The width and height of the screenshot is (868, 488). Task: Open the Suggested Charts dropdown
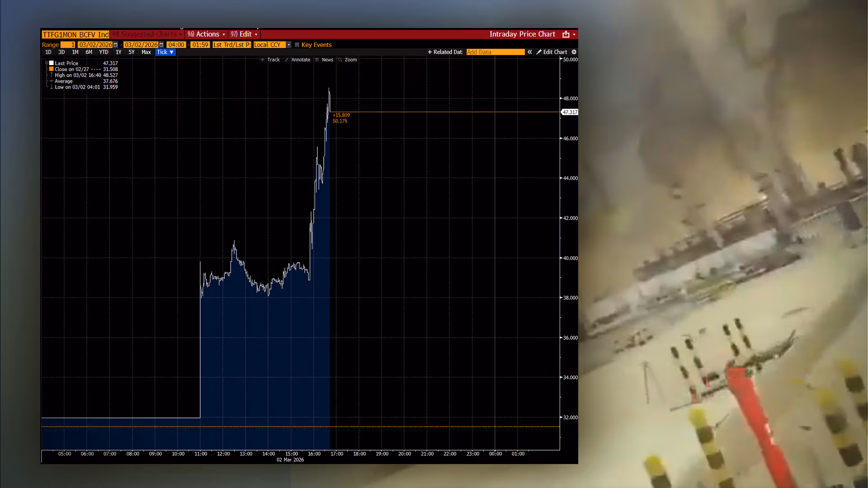147,34
